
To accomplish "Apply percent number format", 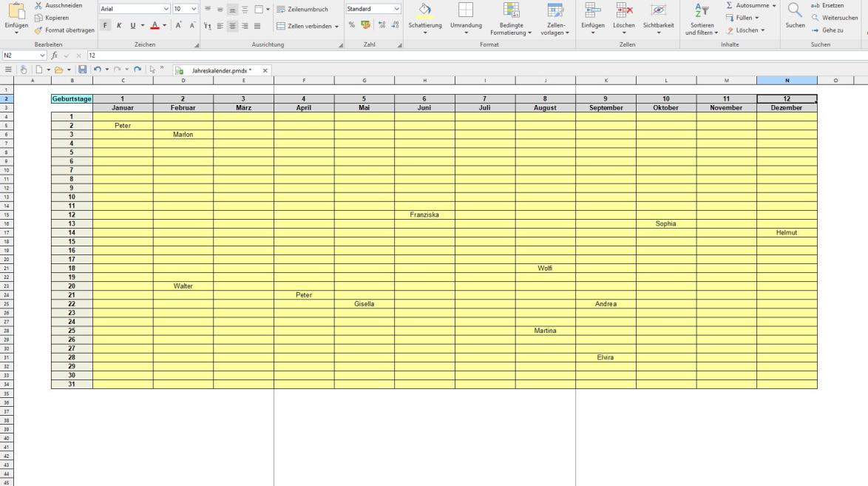I will point(352,25).
